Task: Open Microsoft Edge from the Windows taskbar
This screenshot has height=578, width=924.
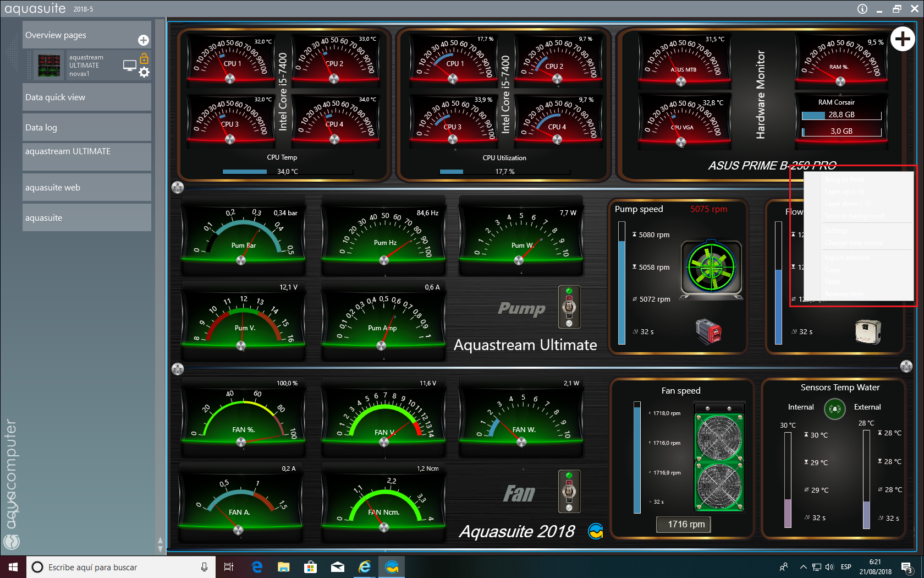Action: click(x=257, y=567)
